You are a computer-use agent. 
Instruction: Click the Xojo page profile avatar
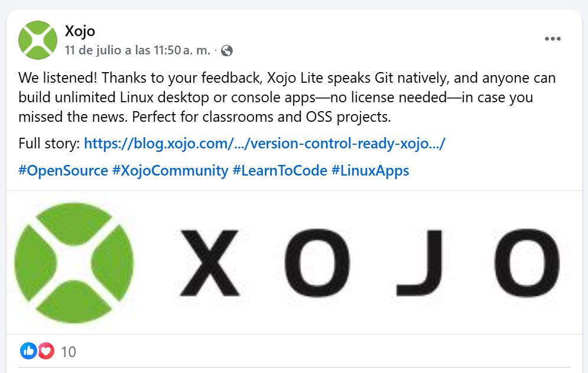pyautogui.click(x=37, y=40)
